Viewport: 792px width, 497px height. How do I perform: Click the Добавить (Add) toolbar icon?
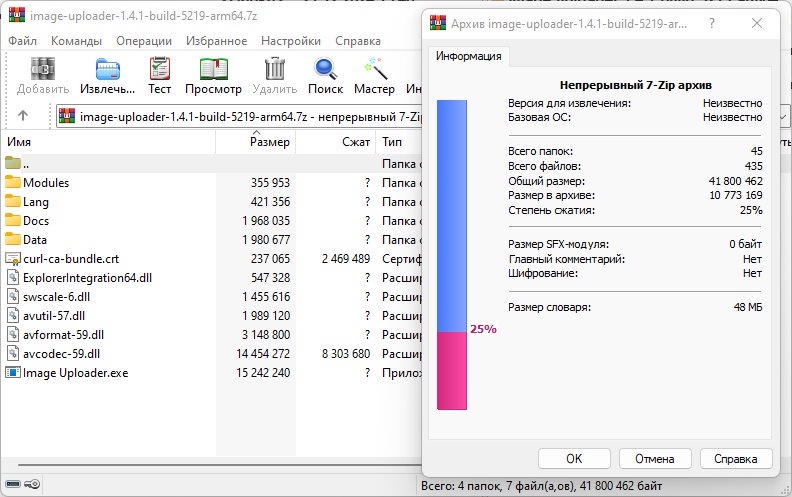point(42,68)
